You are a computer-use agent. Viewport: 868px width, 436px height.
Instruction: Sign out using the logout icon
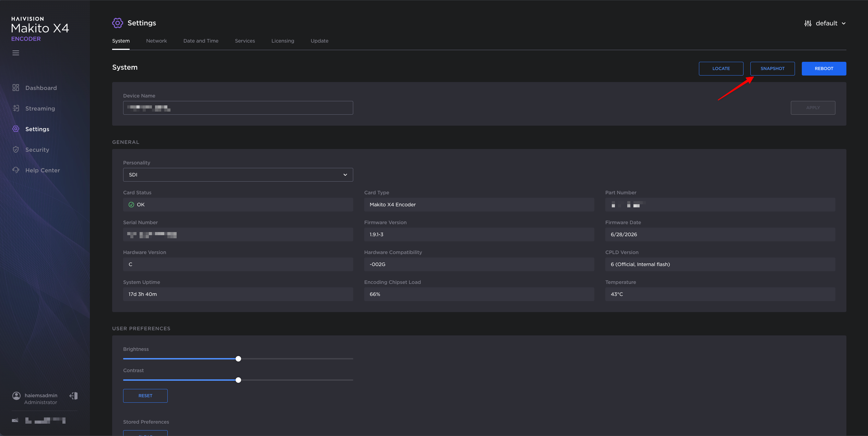pos(74,396)
